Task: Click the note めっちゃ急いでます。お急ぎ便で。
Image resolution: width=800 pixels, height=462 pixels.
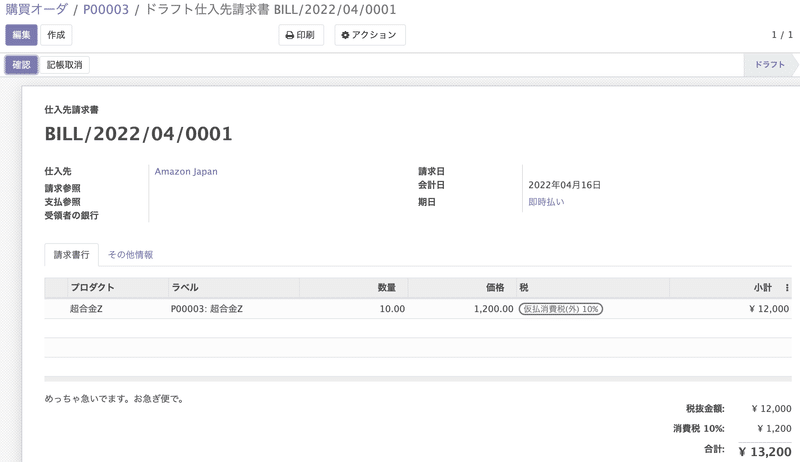Action: (x=114, y=399)
